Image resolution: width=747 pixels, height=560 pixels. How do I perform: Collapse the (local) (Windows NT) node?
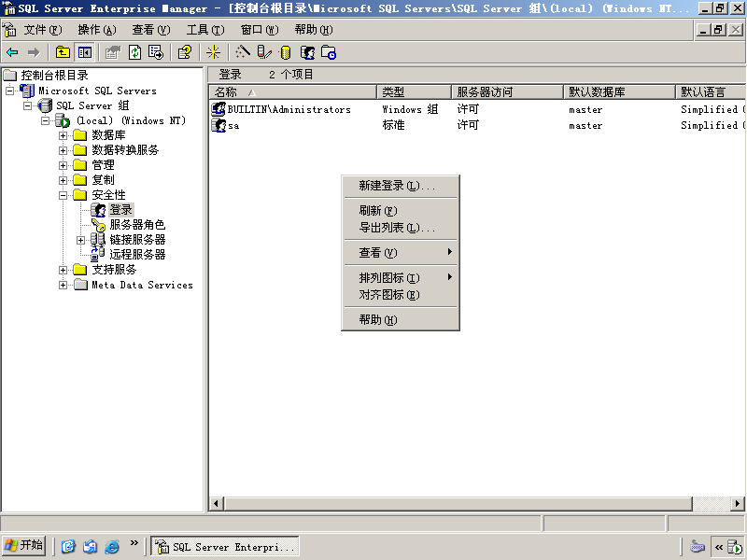(x=45, y=120)
